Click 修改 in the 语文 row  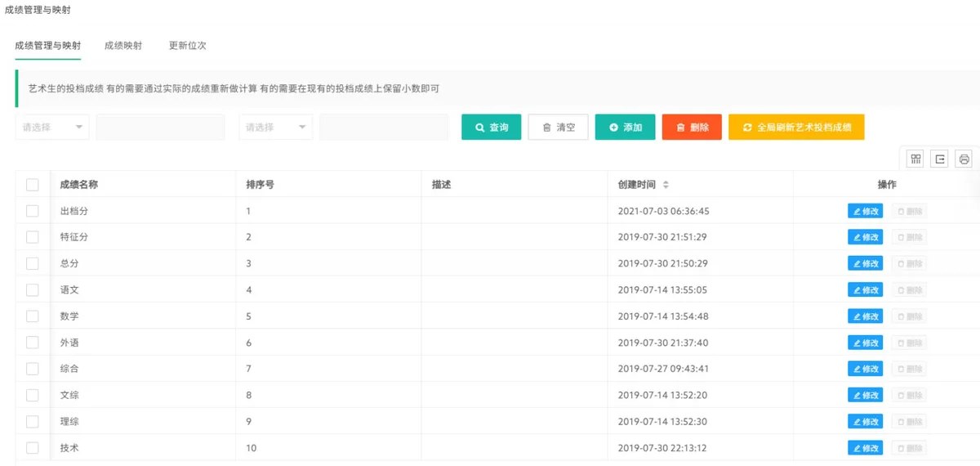[x=866, y=289]
